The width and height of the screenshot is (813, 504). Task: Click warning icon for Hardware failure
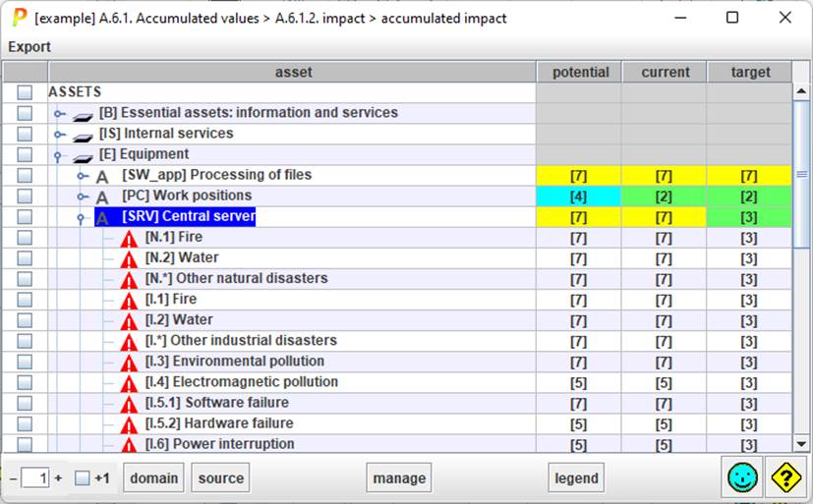[129, 424]
